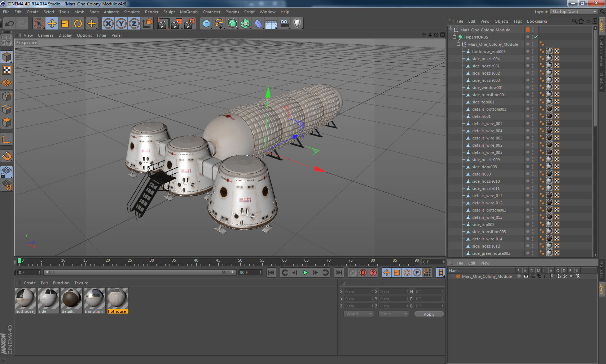Switch to Points mode
The width and height of the screenshot is (606, 364).
pos(6,96)
